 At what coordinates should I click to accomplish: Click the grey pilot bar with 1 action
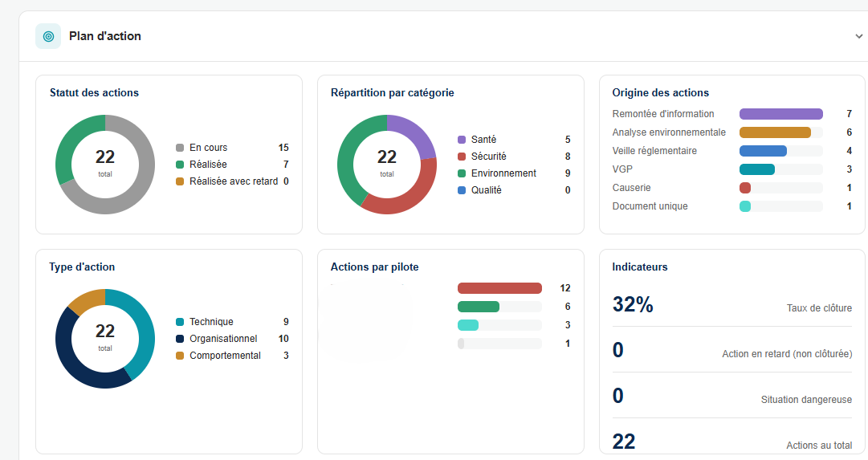(x=461, y=344)
